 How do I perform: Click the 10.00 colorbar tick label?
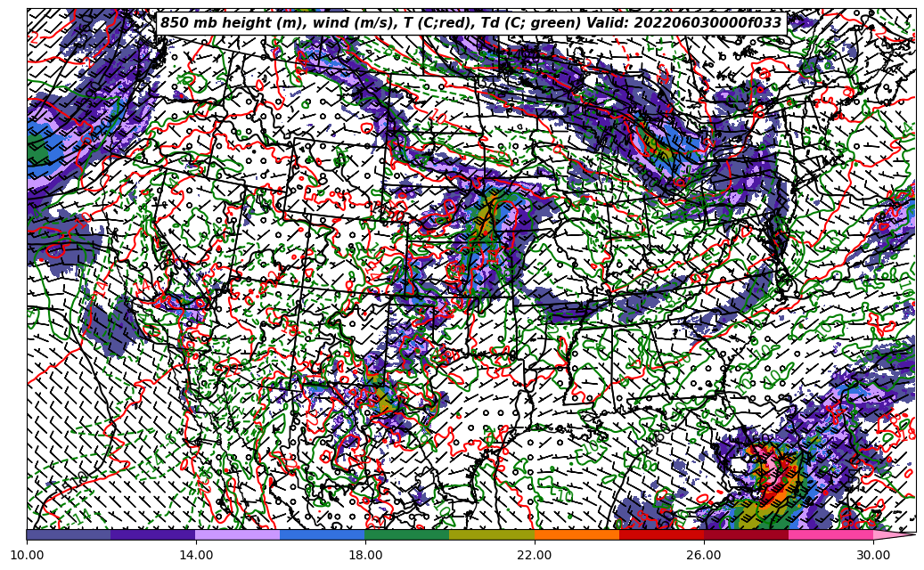27,556
